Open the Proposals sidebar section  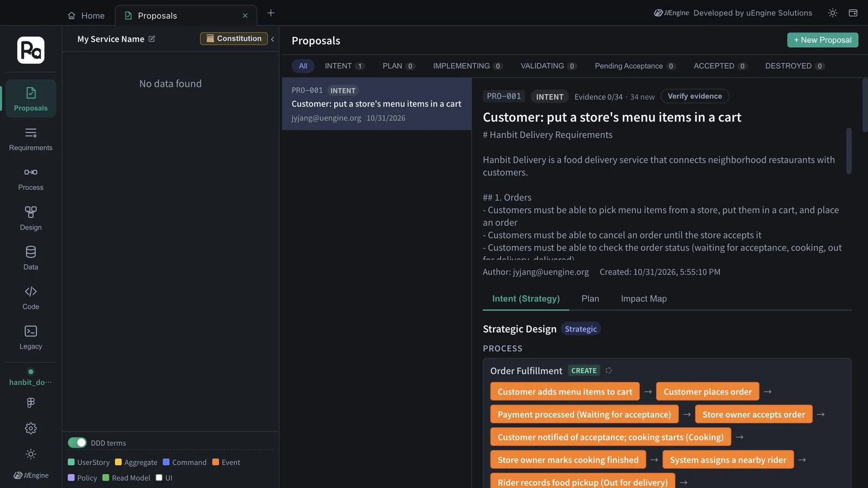click(31, 99)
